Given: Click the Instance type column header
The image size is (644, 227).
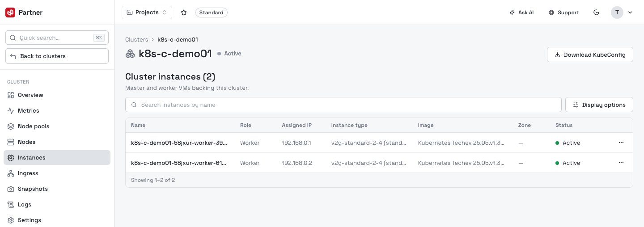Looking at the screenshot, I should 349,125.
